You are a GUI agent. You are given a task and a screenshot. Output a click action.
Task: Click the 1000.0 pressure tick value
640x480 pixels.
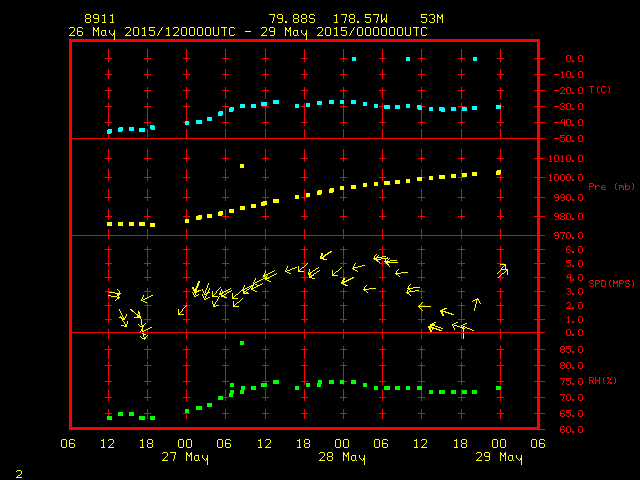coord(566,178)
